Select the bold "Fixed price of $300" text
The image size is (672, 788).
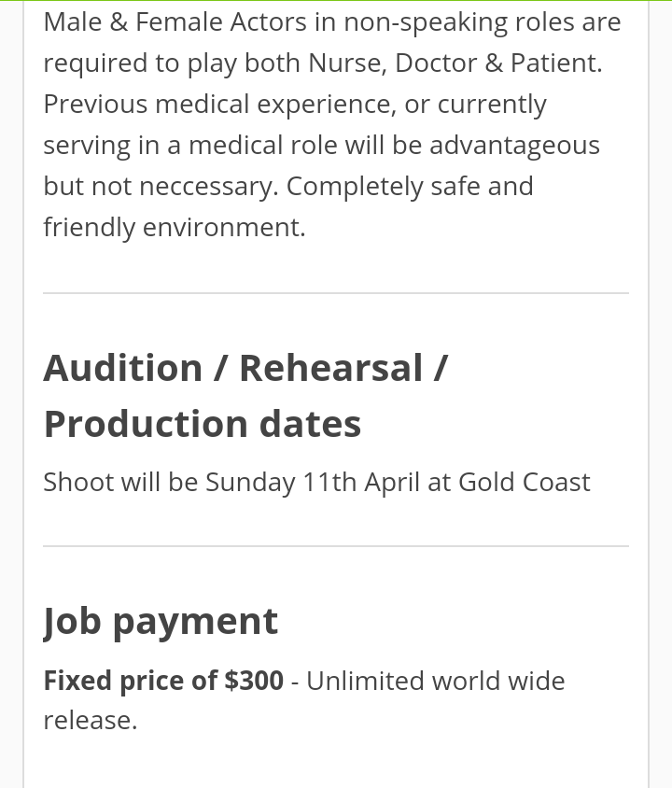pos(163,681)
